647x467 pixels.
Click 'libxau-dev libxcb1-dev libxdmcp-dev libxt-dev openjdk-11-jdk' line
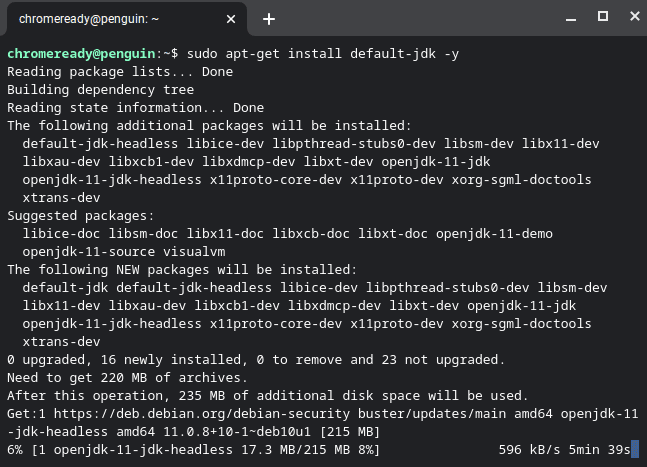coord(256,162)
